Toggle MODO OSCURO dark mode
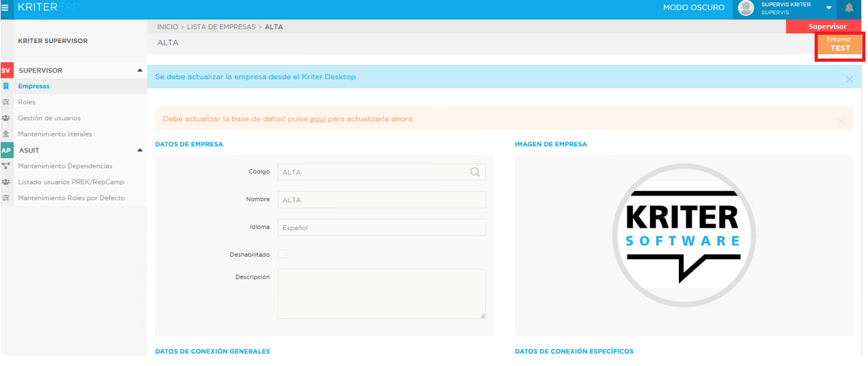Image resolution: width=868 pixels, height=366 pixels. click(x=694, y=8)
